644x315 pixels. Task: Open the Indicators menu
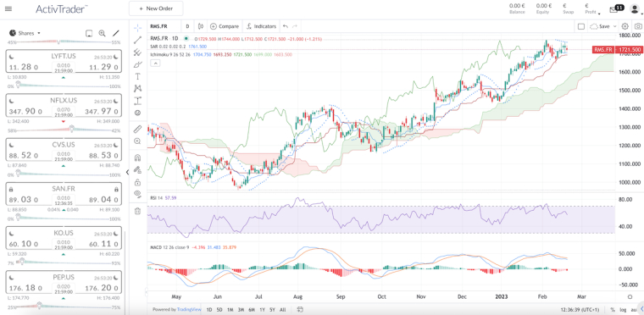[x=261, y=26]
